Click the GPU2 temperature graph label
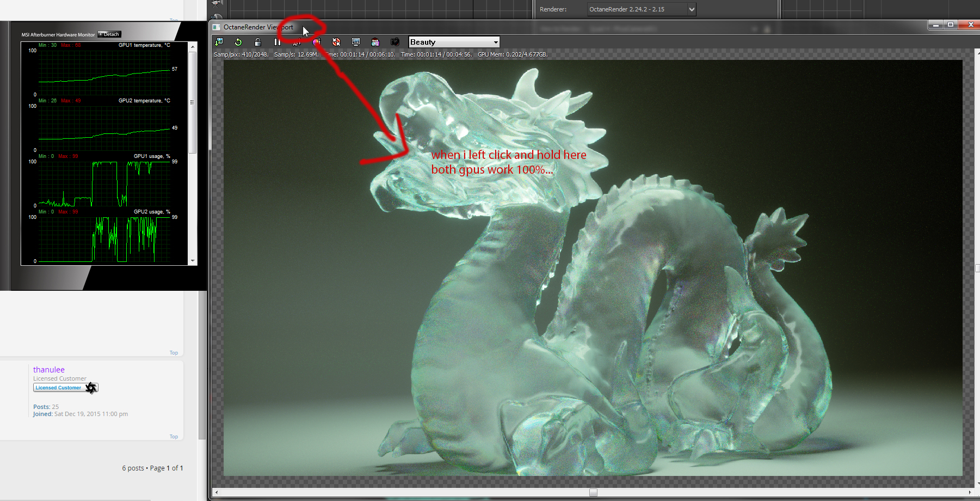The image size is (980, 501). point(144,101)
